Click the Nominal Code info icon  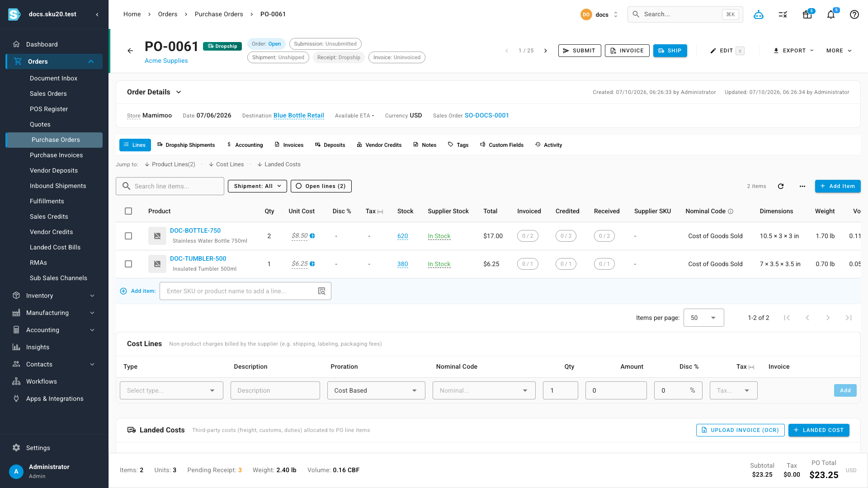731,211
